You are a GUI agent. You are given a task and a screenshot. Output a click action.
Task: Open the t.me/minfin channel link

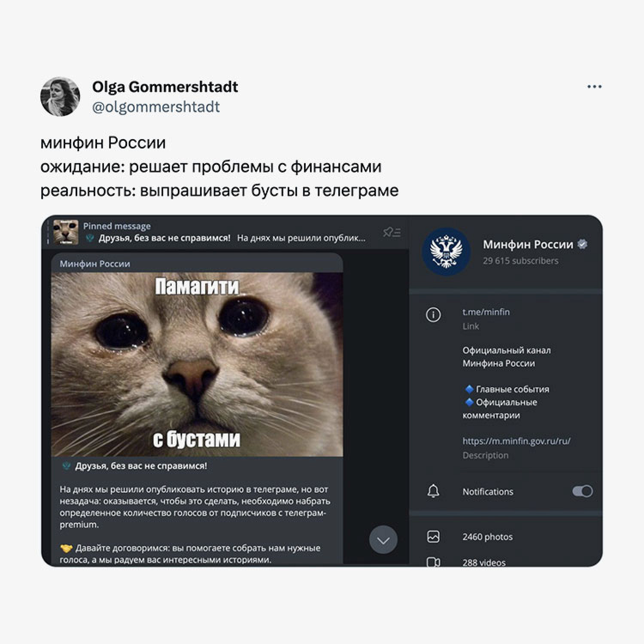pos(486,312)
